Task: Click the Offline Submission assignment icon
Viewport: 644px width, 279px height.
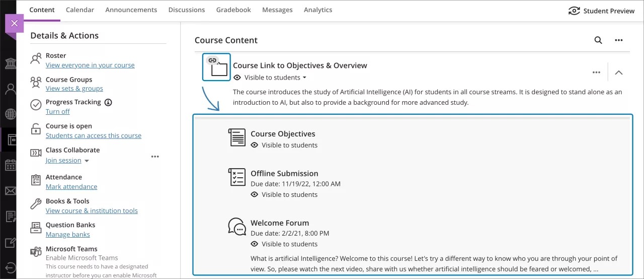Action: (237, 177)
